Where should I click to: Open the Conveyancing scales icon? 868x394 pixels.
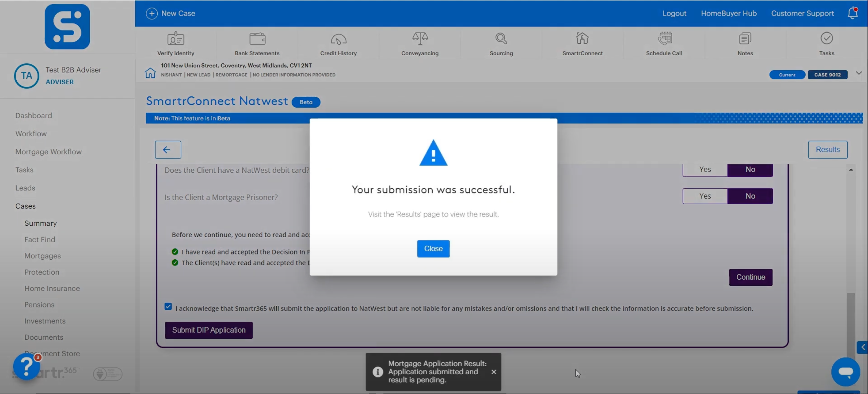click(420, 38)
